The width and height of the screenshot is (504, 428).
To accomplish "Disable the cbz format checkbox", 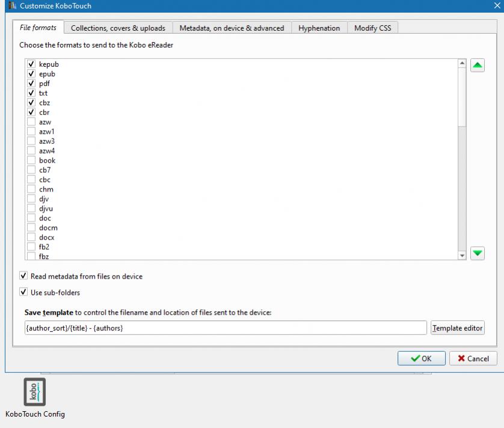I will [x=31, y=103].
